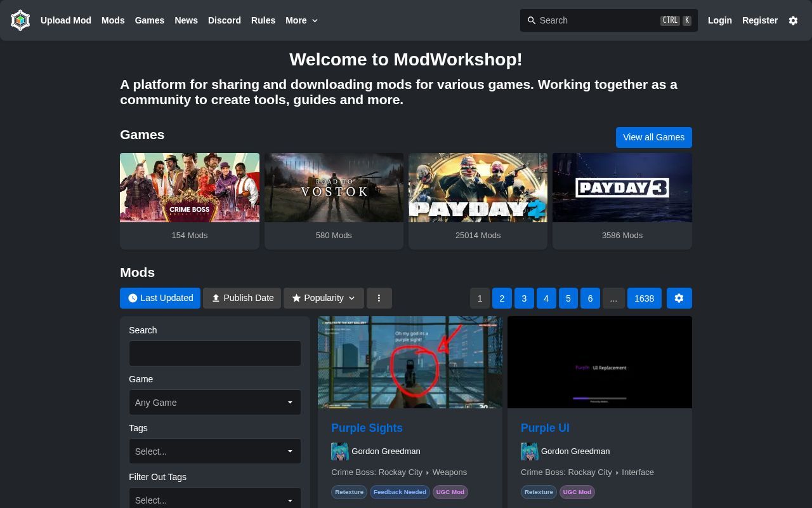The image size is (812, 508).
Task: Open the Tags select dropdown
Action: coord(215,451)
